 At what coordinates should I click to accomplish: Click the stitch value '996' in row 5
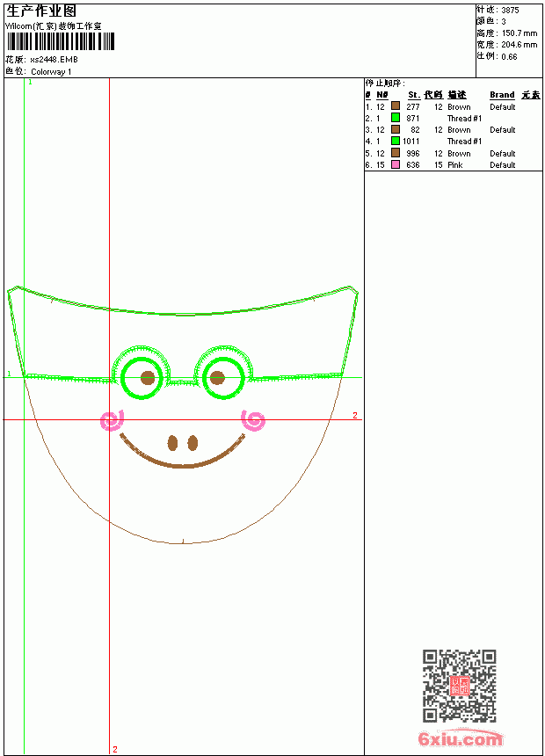[x=413, y=154]
